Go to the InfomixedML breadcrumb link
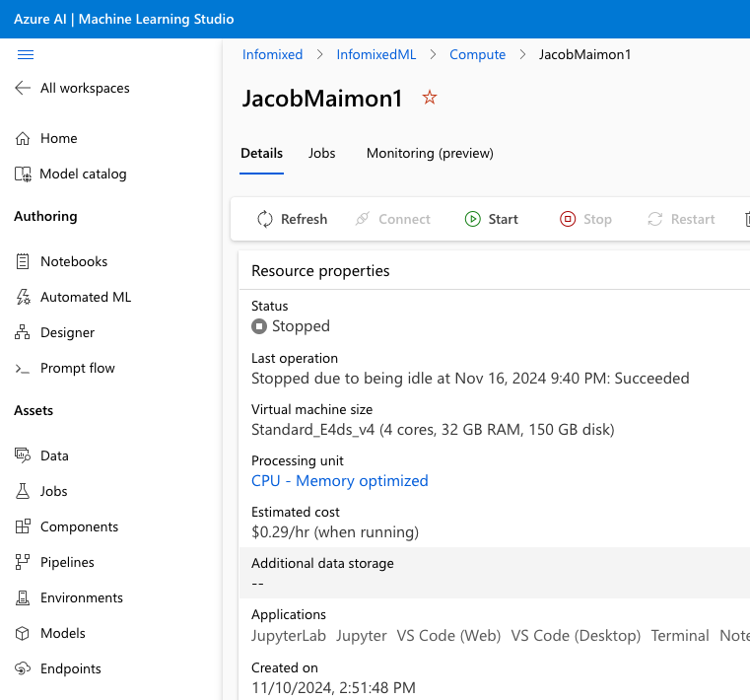 click(376, 54)
